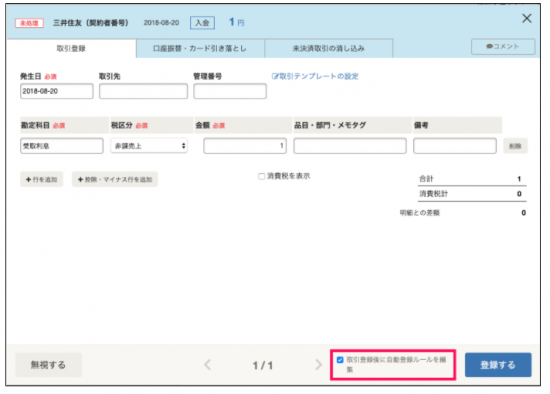
Task: Close the transaction dialog with X
Action: (x=526, y=19)
